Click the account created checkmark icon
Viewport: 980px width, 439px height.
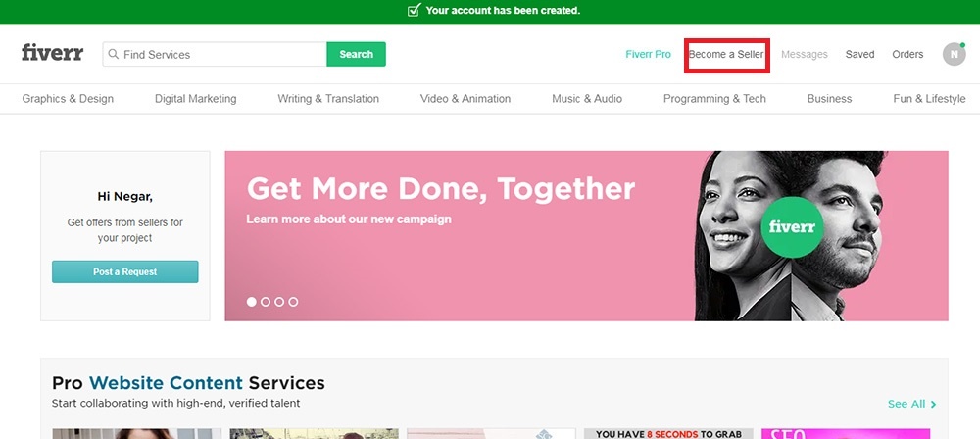coord(414,10)
